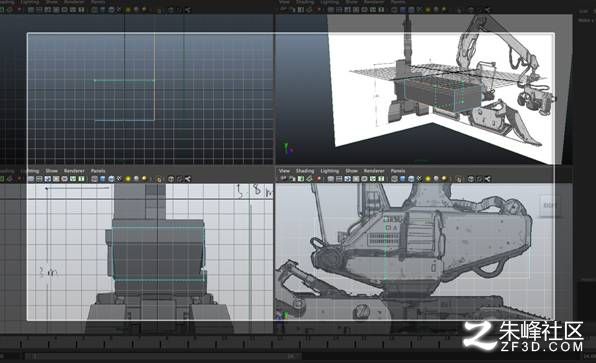Toggle X-Ray icon in bottom-right panel toolbar
This screenshot has height=363, width=596.
coord(471,179)
